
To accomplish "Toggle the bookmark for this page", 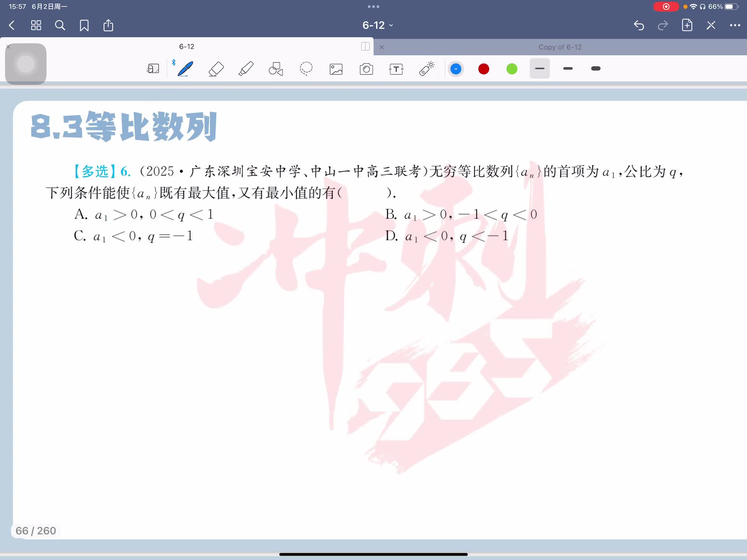I will click(x=84, y=26).
